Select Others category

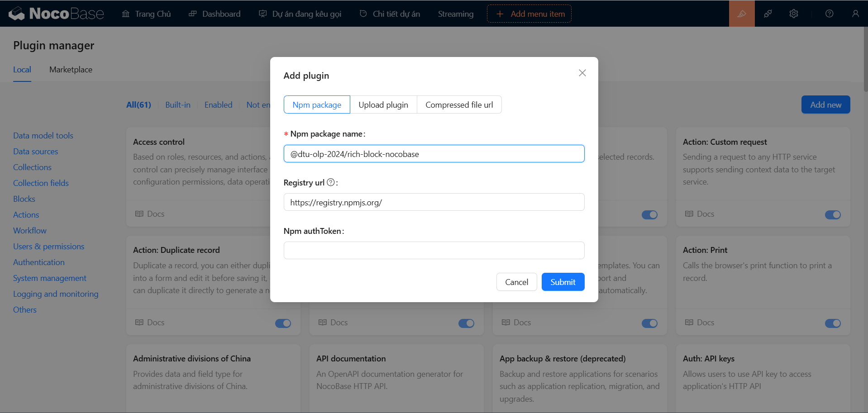coord(24,309)
